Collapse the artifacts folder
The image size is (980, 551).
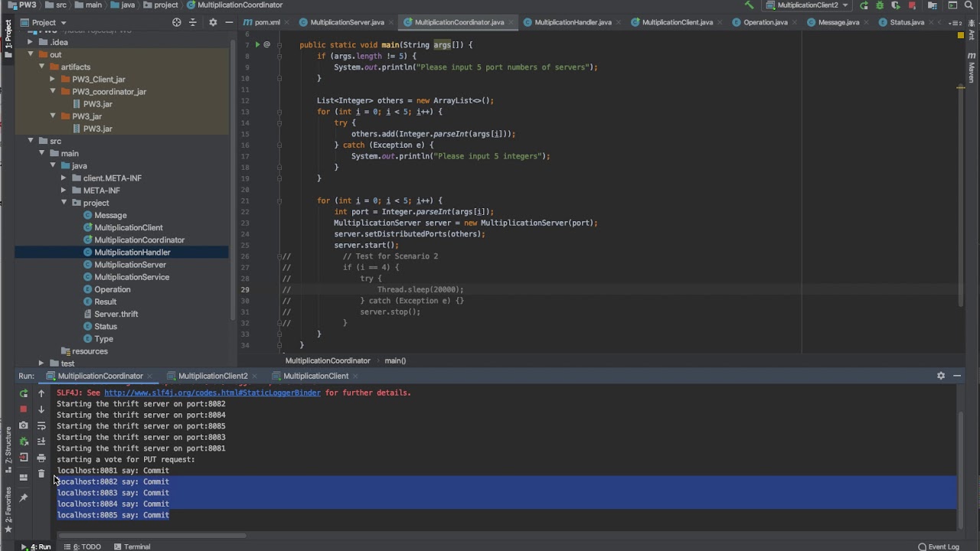point(42,67)
